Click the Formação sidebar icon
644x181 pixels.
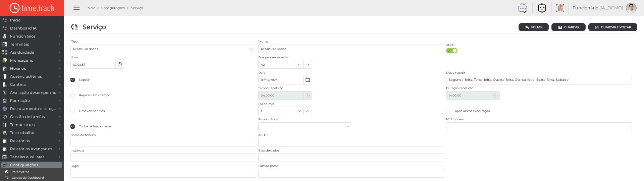coord(5,101)
